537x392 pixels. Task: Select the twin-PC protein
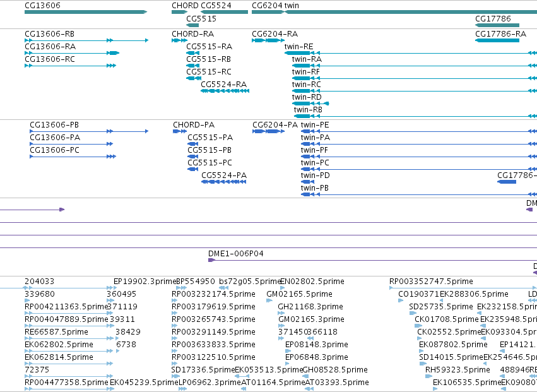point(315,163)
